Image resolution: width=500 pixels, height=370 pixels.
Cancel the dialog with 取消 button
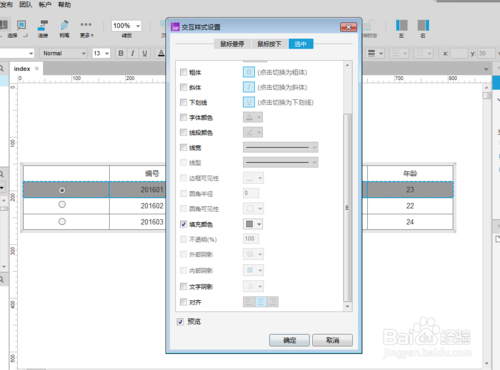click(x=332, y=340)
